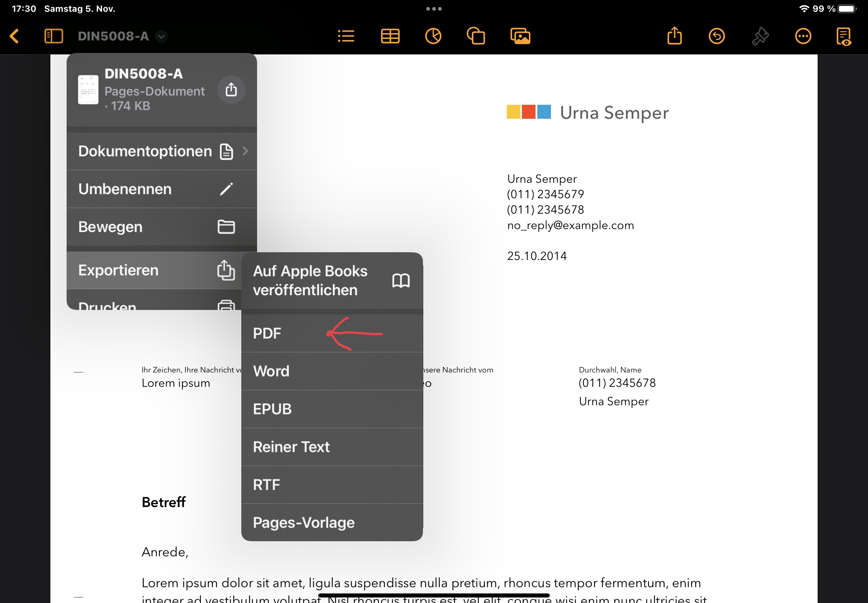Open the shapes insert icon
The width and height of the screenshot is (868, 603).
pyautogui.click(x=476, y=36)
